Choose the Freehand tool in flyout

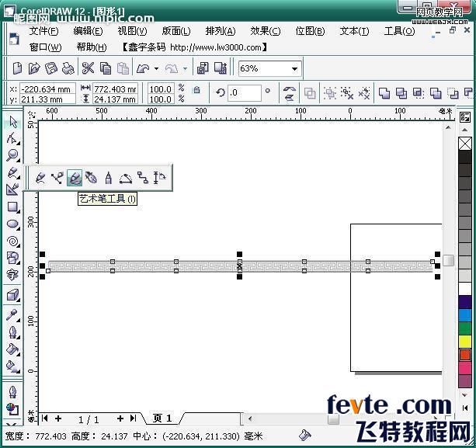pyautogui.click(x=40, y=178)
